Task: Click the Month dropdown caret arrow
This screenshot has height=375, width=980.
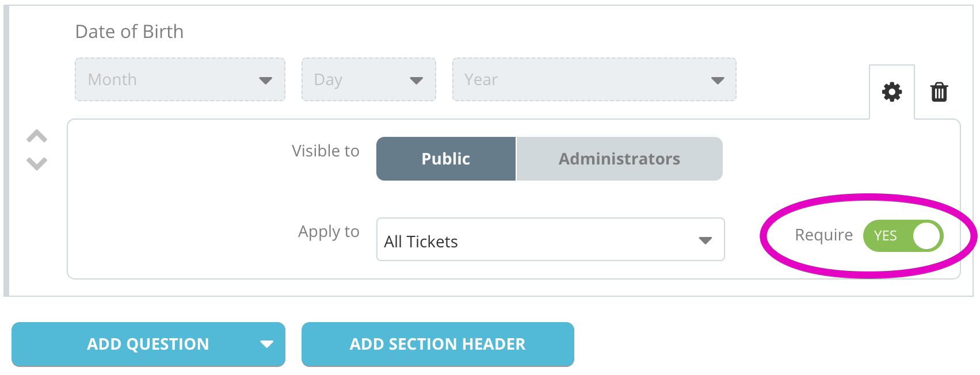Action: [265, 81]
